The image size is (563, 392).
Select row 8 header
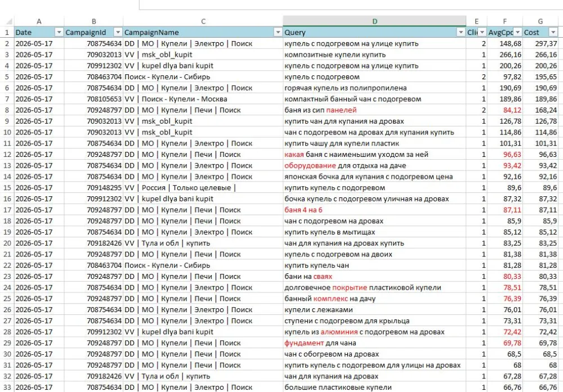[7, 110]
